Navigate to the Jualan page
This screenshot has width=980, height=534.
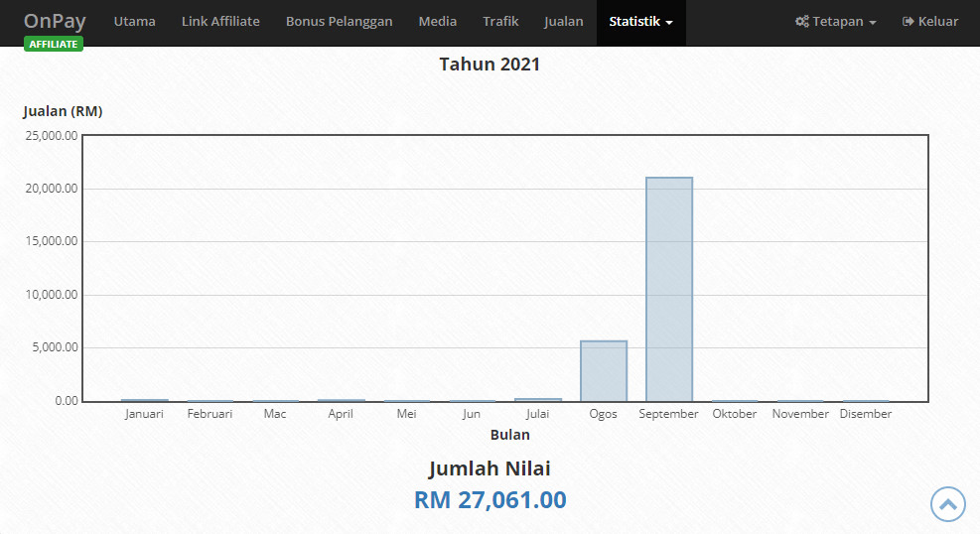[563, 22]
